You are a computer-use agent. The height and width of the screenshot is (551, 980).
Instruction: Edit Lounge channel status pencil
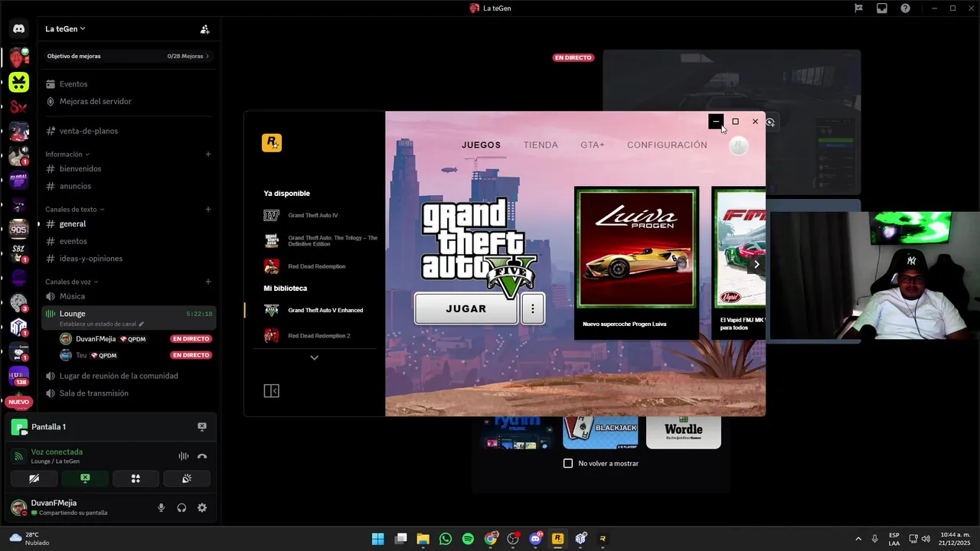click(141, 324)
